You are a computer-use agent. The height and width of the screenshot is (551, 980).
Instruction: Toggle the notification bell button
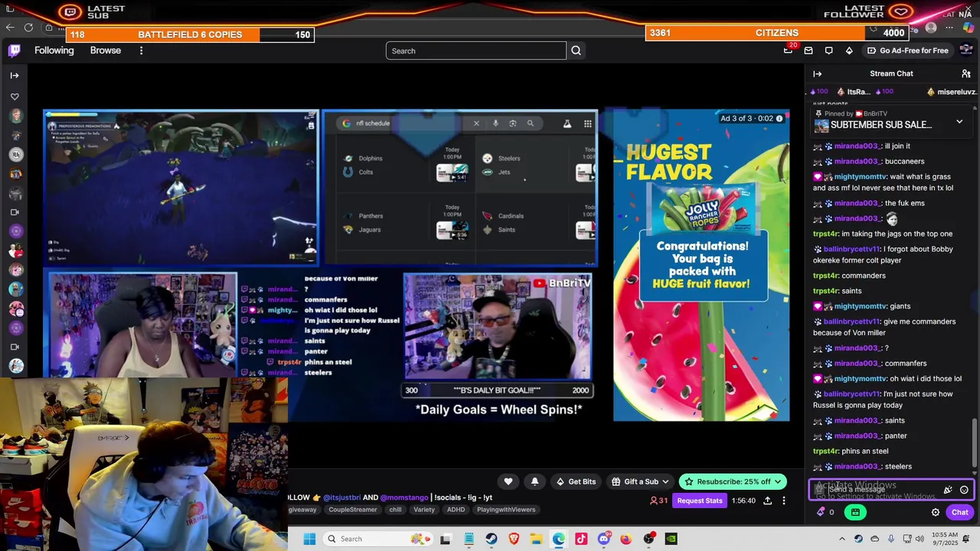click(x=534, y=481)
